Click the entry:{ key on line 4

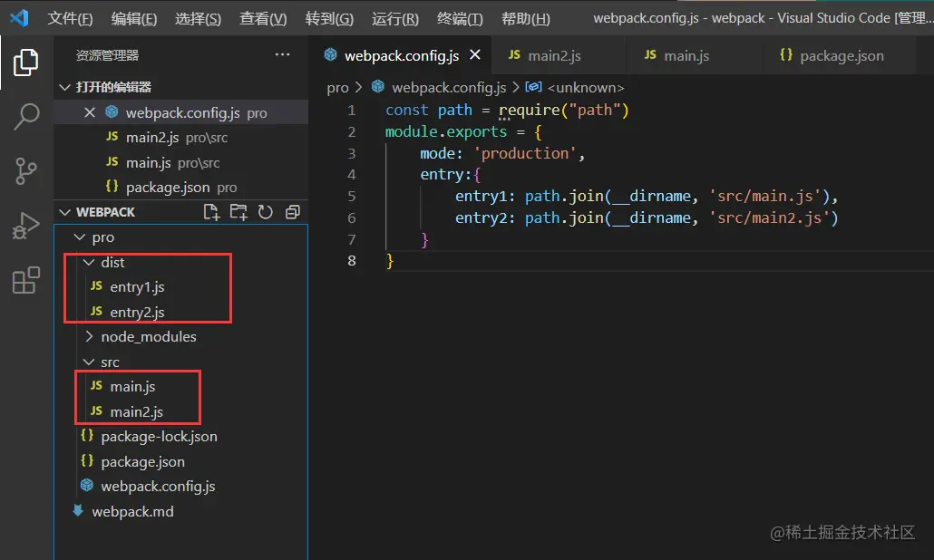450,174
